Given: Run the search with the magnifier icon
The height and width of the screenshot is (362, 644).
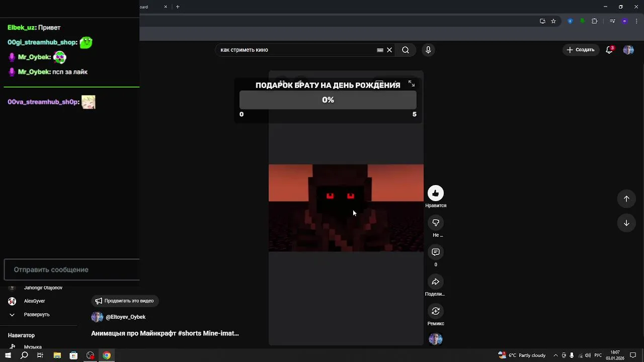Looking at the screenshot, I should click(406, 50).
